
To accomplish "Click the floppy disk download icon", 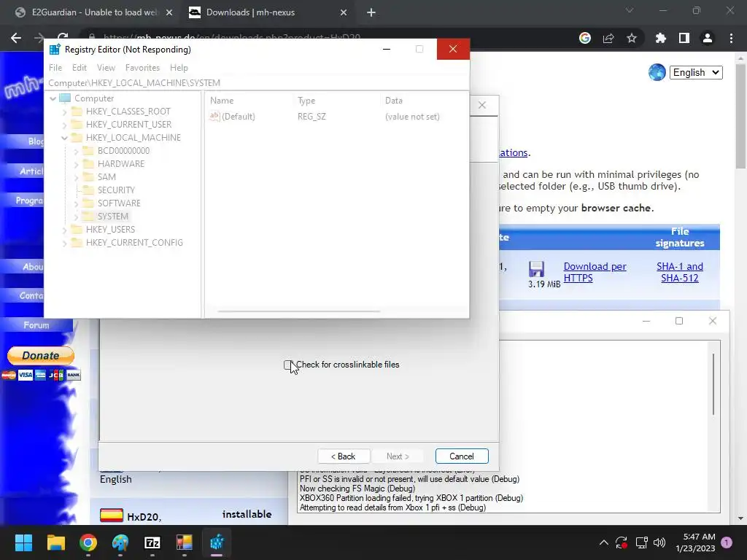I will (536, 269).
